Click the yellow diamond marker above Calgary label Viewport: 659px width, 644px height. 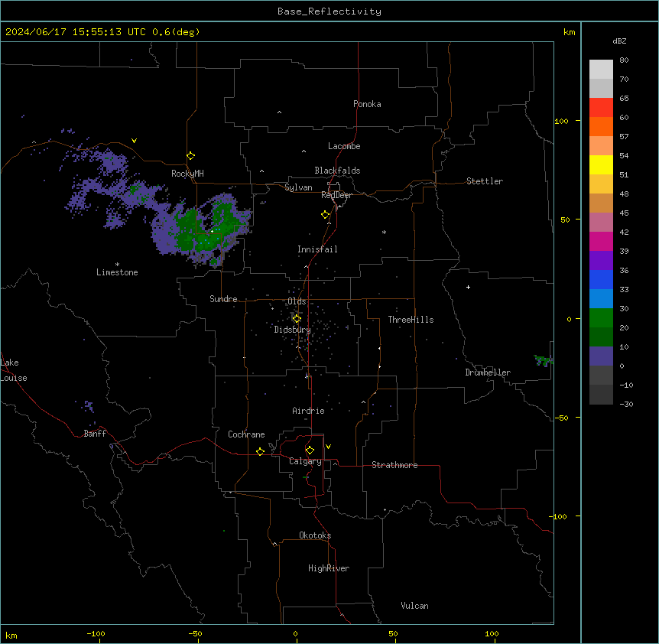[x=310, y=450]
